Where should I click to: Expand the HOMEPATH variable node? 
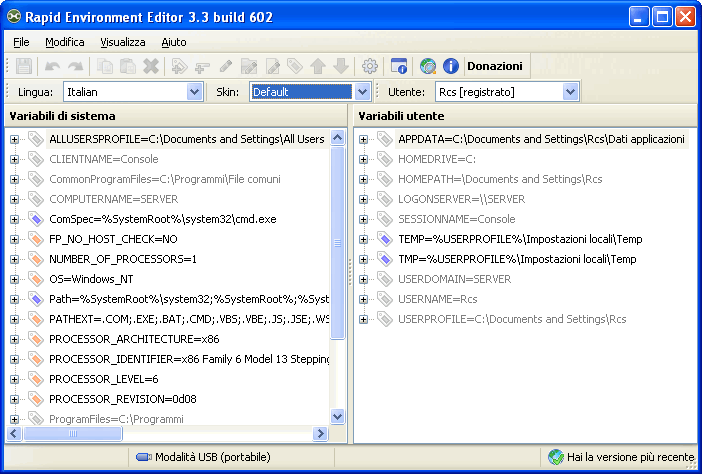(x=363, y=179)
